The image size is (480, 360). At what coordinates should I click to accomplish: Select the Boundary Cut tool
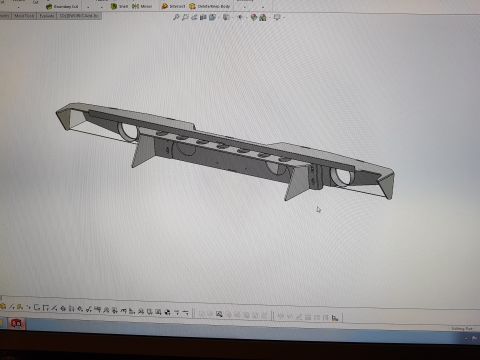point(62,6)
